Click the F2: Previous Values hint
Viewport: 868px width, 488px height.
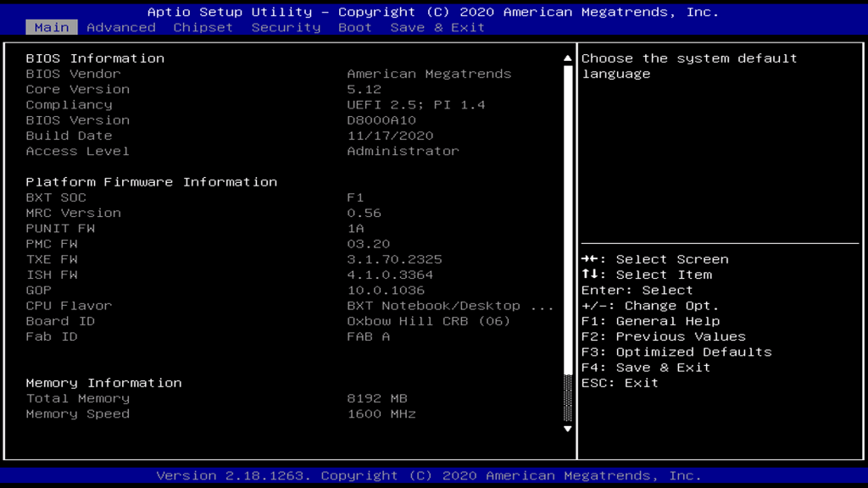pos(664,337)
